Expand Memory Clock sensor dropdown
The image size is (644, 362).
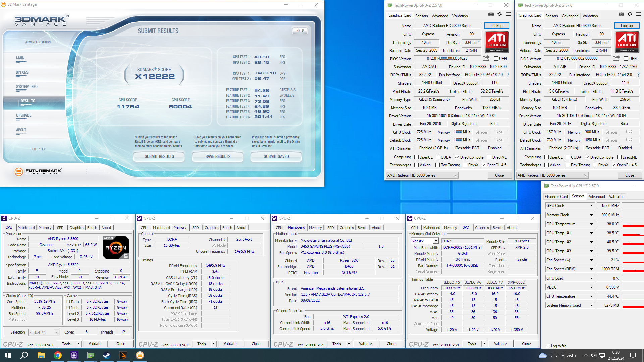coord(591,215)
